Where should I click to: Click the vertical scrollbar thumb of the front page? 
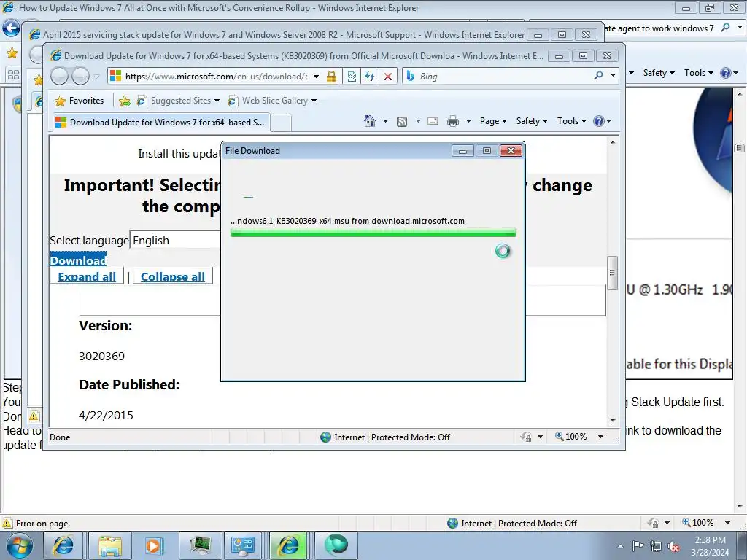tap(612, 273)
